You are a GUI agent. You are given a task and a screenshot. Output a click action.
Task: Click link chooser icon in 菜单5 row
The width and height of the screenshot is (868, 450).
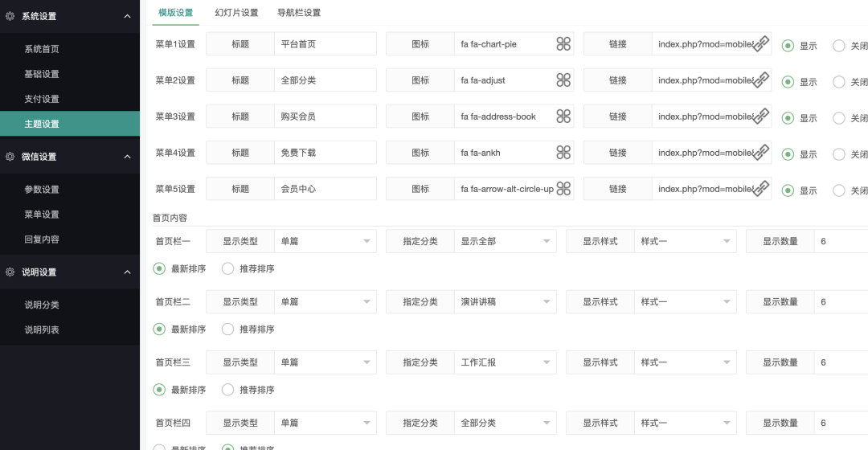[760, 189]
